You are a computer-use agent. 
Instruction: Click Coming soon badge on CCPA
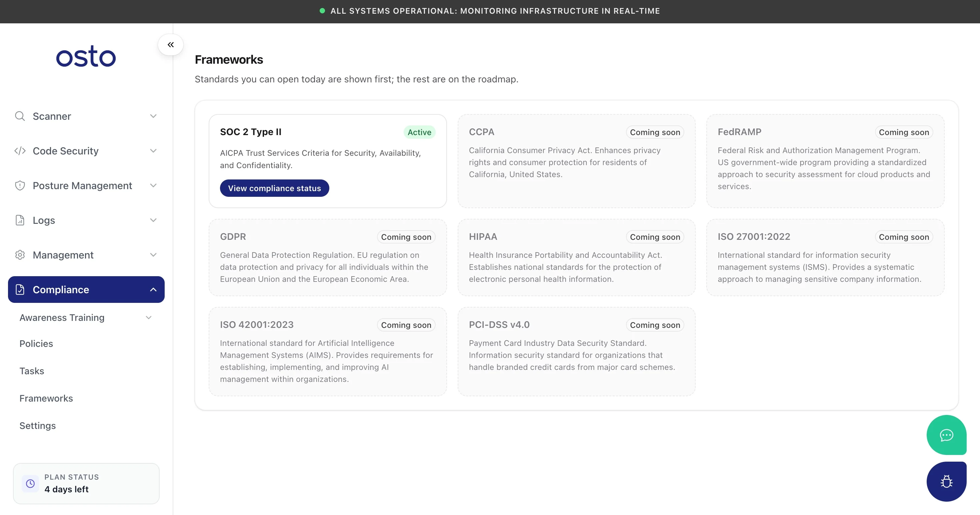pos(655,132)
